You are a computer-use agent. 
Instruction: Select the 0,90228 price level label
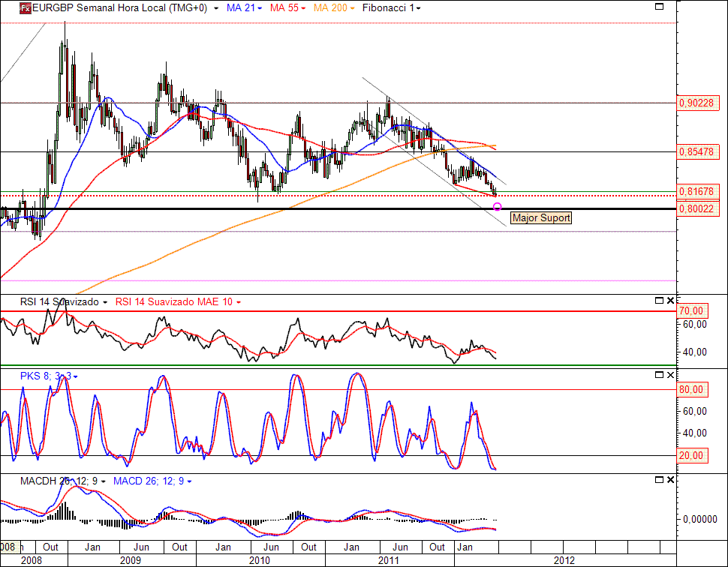click(698, 103)
